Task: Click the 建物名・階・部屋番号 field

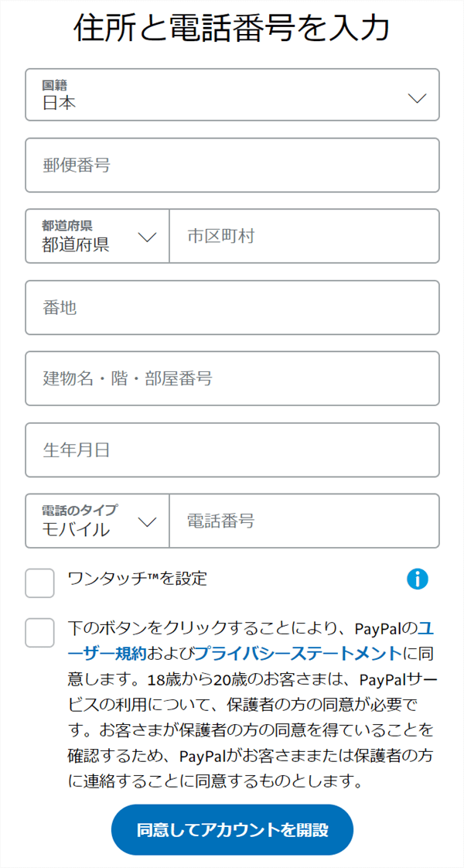Action: coord(232,378)
